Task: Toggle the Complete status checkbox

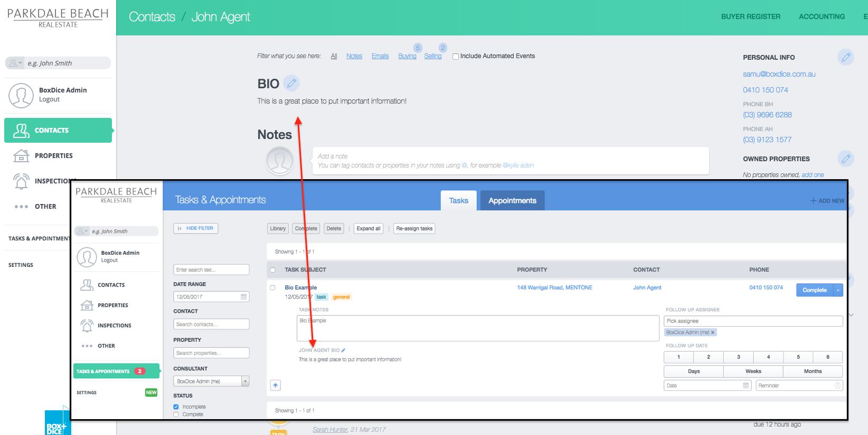Action: click(x=176, y=414)
